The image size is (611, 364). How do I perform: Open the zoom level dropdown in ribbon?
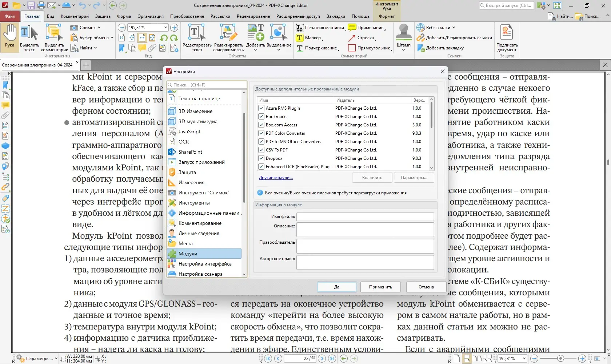165,28
